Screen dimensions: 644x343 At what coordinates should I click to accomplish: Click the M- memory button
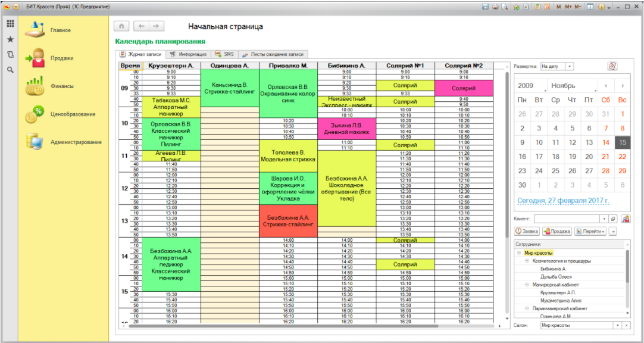click(x=578, y=7)
